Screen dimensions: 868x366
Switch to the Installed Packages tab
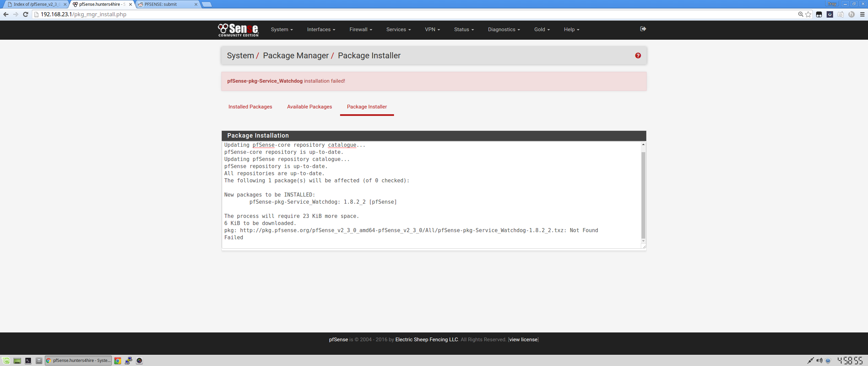tap(250, 107)
